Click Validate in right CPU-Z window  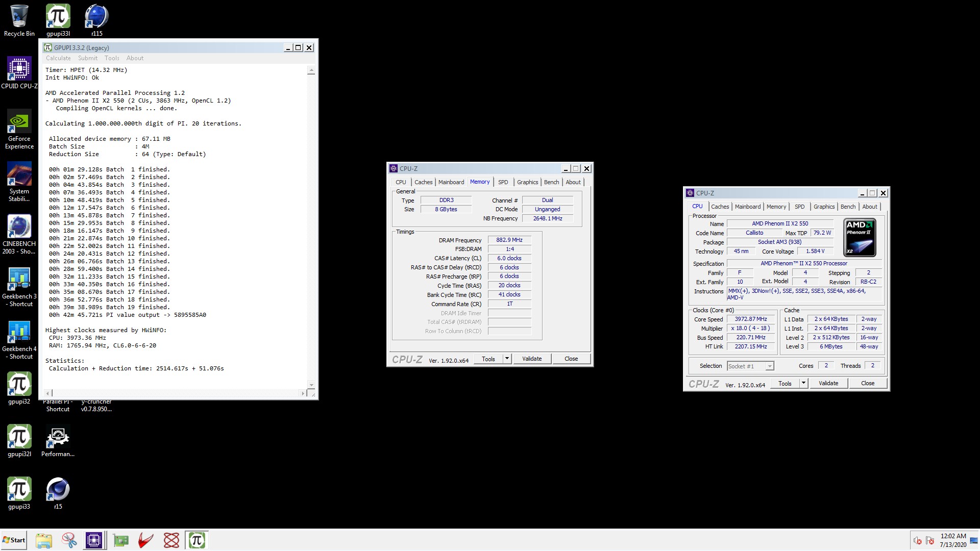(828, 383)
